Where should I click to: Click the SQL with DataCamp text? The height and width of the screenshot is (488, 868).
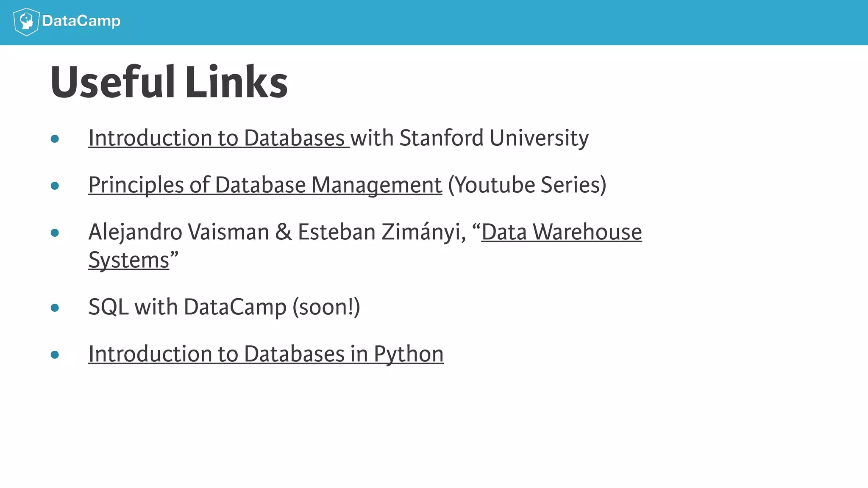[x=187, y=307]
